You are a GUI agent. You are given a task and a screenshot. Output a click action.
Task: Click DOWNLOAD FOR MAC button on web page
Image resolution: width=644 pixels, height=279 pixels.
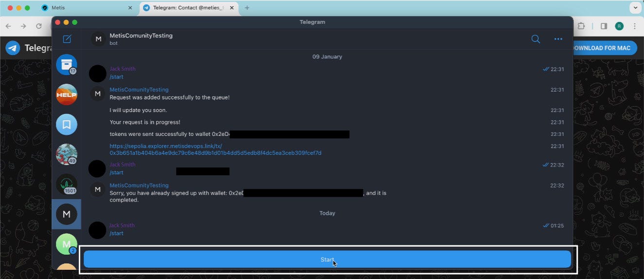(604, 48)
